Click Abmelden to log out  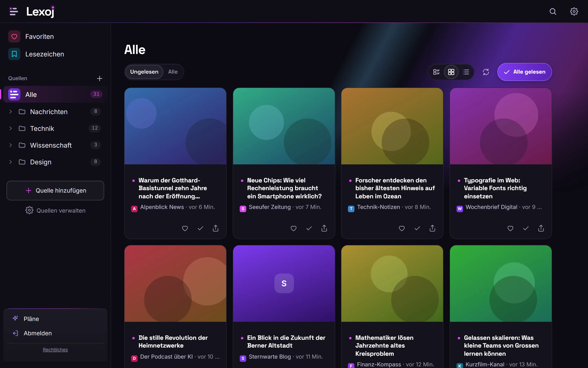click(x=55, y=333)
